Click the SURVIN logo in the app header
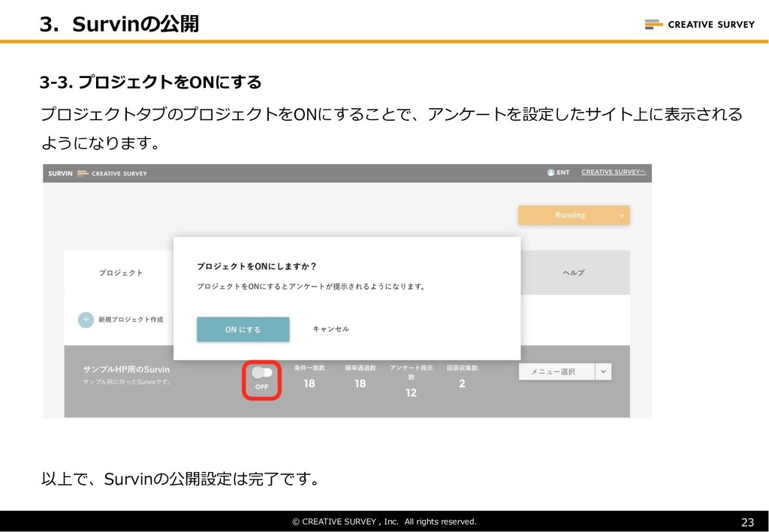769x532 pixels. pyautogui.click(x=60, y=173)
